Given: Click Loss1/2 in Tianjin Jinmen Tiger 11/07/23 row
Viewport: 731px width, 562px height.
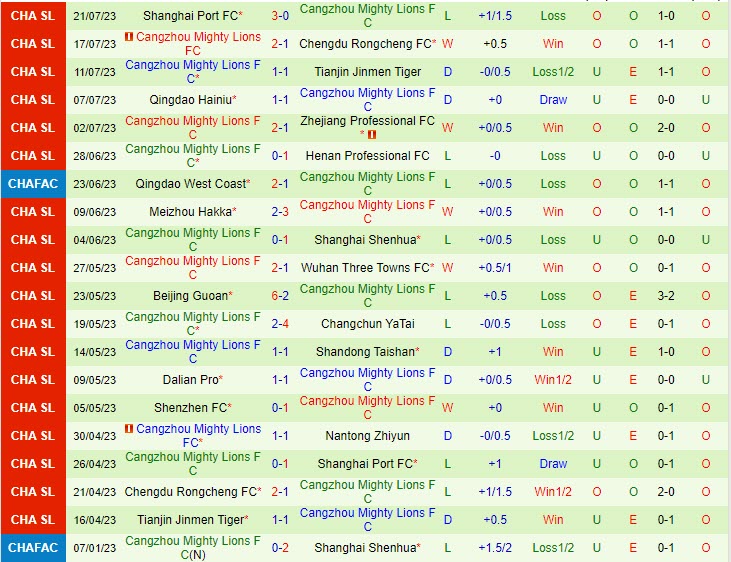Looking at the screenshot, I should (553, 72).
